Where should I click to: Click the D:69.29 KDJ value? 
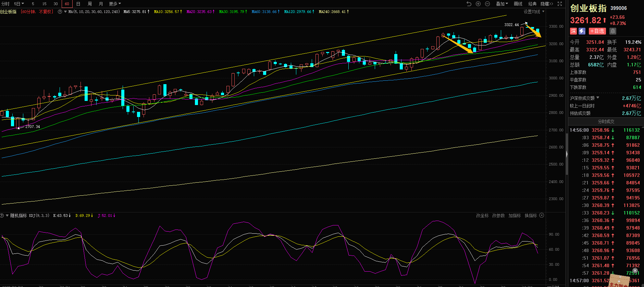point(84,216)
